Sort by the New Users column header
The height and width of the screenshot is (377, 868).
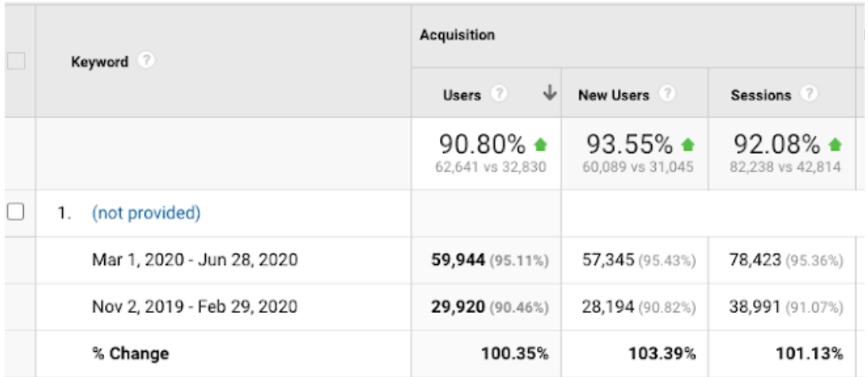click(613, 95)
